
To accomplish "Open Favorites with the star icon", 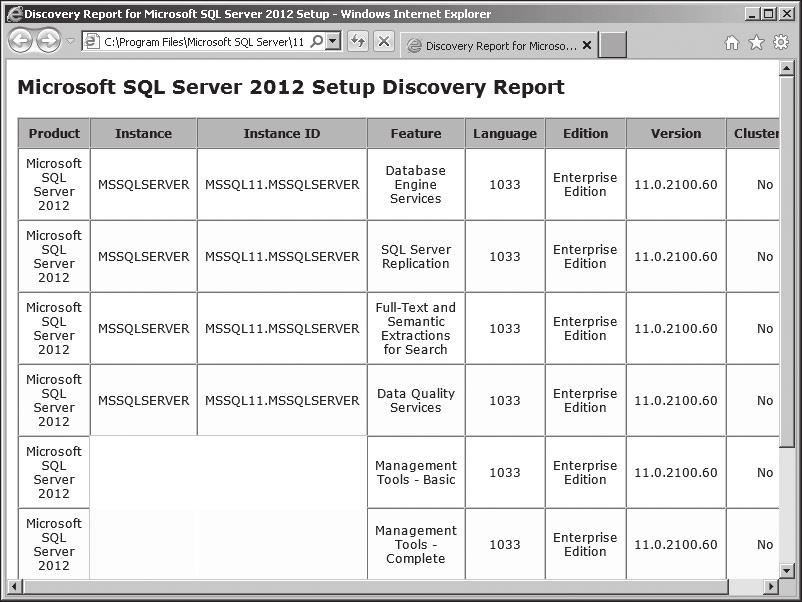I will pos(756,42).
